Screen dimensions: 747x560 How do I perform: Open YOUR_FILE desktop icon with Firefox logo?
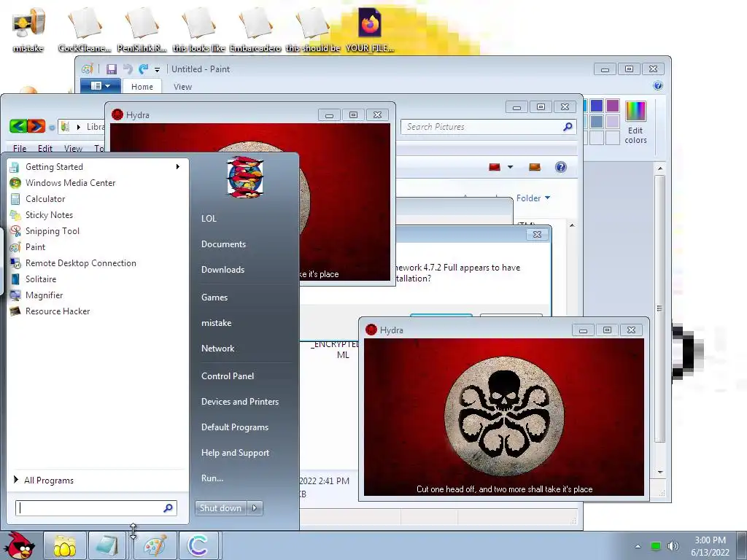(370, 28)
